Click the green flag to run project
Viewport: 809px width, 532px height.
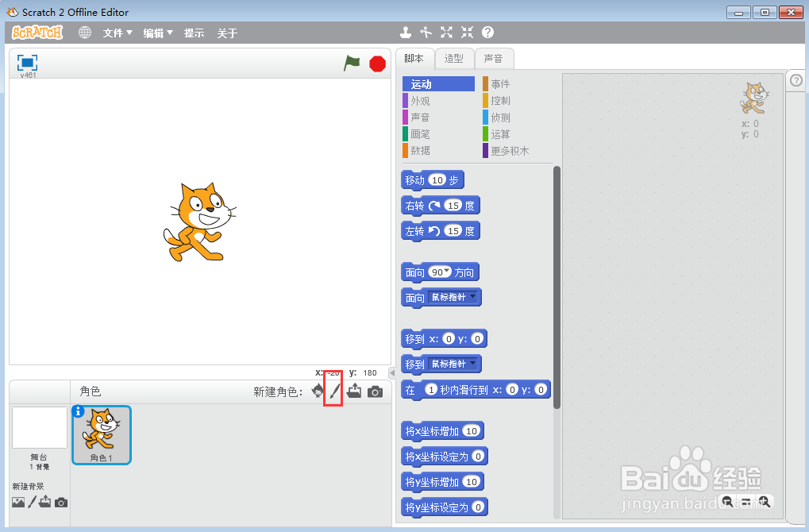(352, 64)
